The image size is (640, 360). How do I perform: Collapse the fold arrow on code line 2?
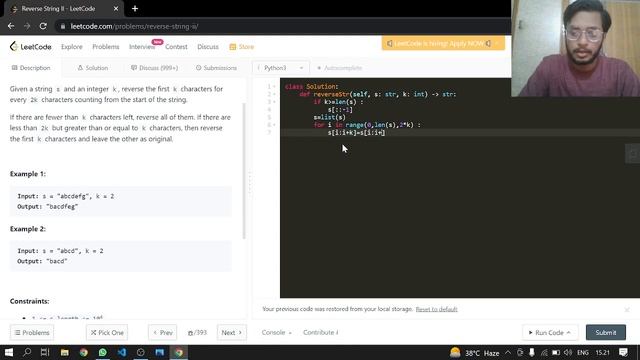(x=274, y=94)
